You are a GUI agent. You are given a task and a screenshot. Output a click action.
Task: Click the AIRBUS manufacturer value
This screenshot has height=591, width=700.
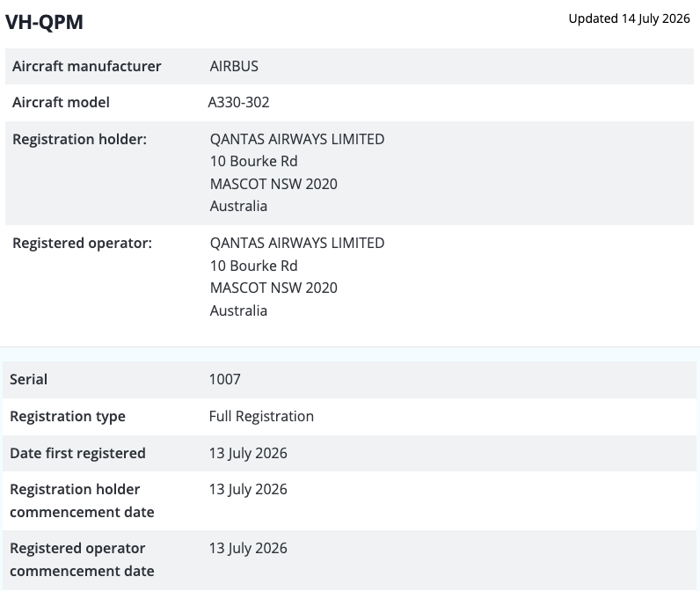pos(234,66)
